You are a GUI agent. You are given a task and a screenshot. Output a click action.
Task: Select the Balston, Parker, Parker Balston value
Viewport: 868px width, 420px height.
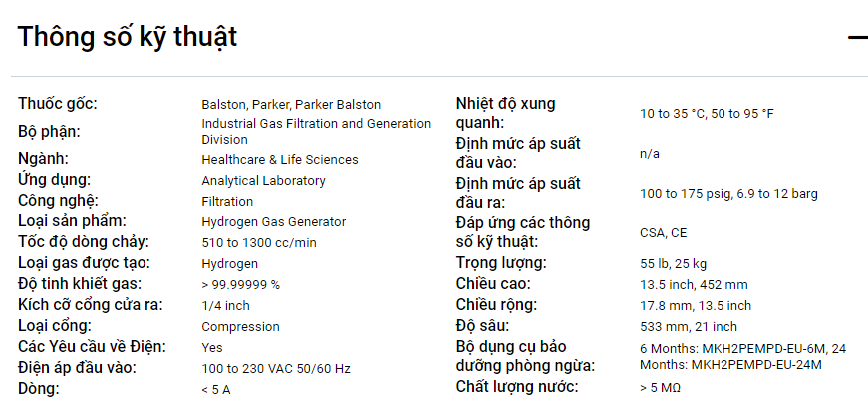[291, 105]
